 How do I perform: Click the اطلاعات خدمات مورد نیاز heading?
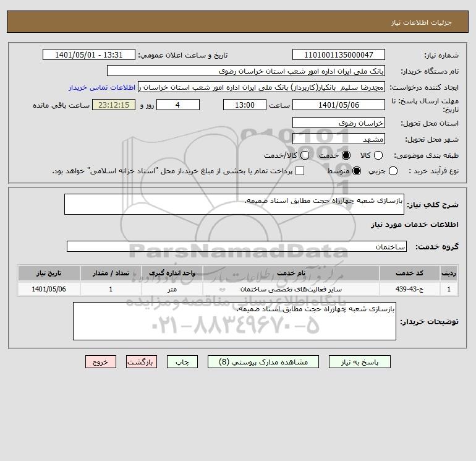[414, 225]
